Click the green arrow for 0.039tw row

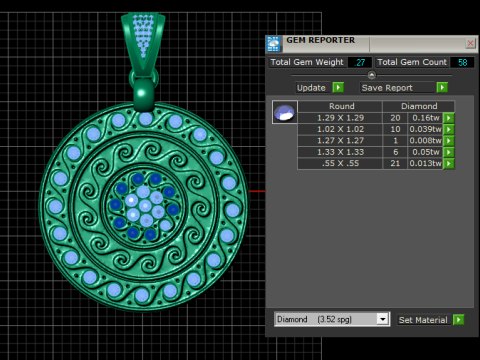pos(449,129)
